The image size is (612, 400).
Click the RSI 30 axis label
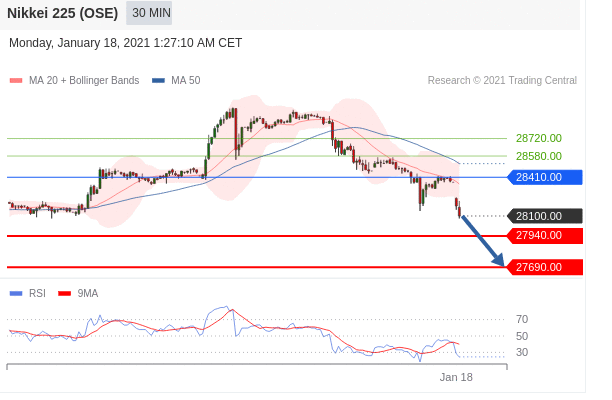[x=522, y=352]
